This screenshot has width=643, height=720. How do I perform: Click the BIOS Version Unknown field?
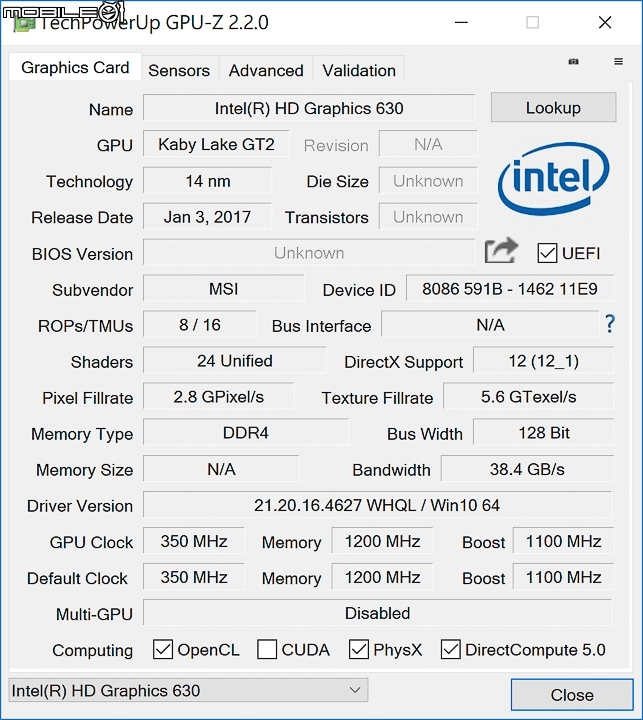click(x=309, y=252)
